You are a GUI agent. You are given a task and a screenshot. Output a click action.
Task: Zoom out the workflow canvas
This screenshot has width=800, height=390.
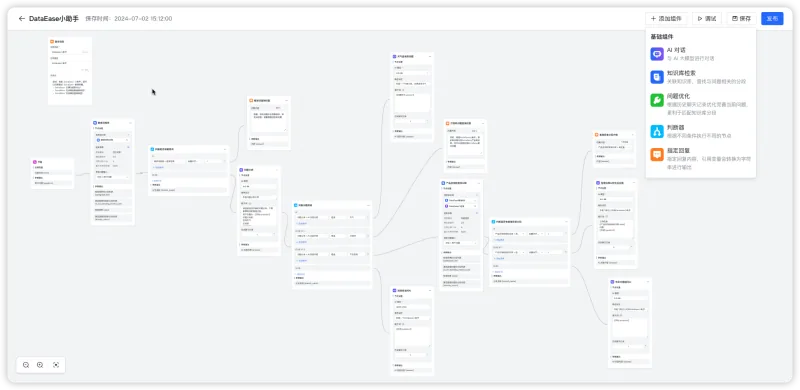point(26,365)
